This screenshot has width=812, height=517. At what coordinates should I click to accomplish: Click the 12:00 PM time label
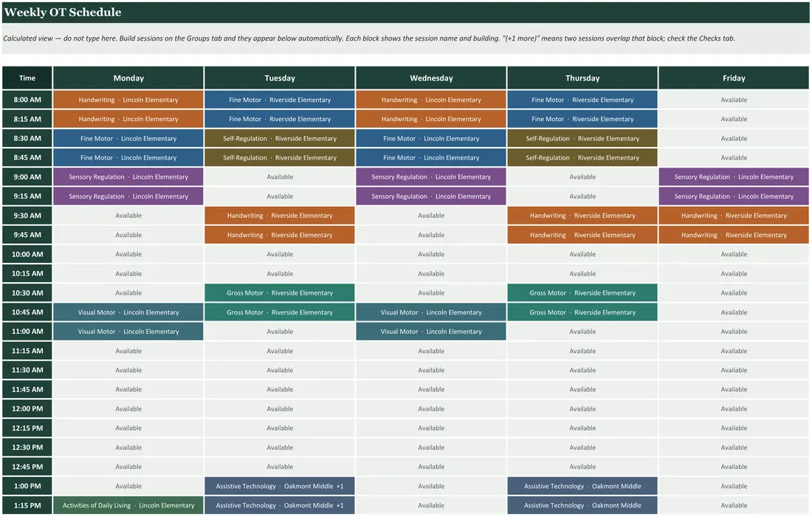pyautogui.click(x=27, y=408)
